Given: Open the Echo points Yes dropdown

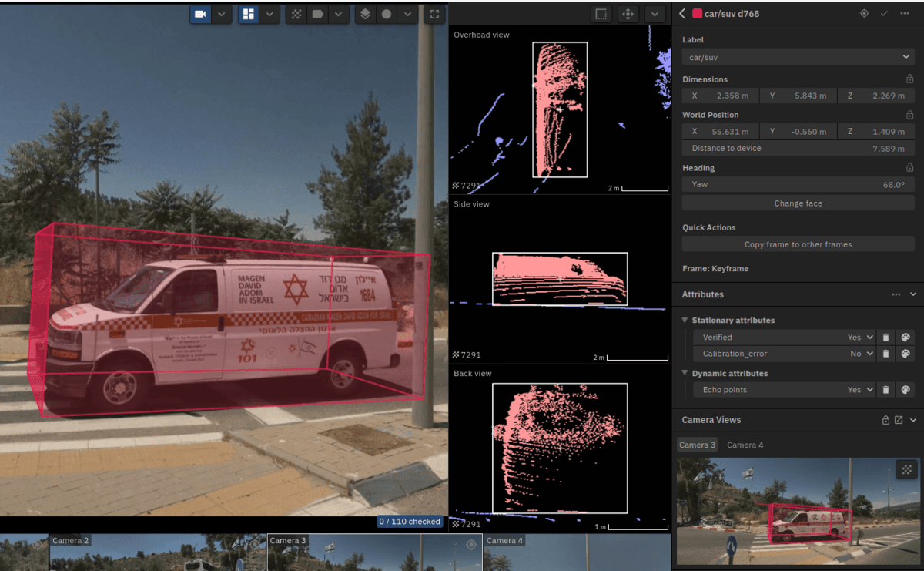Looking at the screenshot, I should click(x=861, y=390).
